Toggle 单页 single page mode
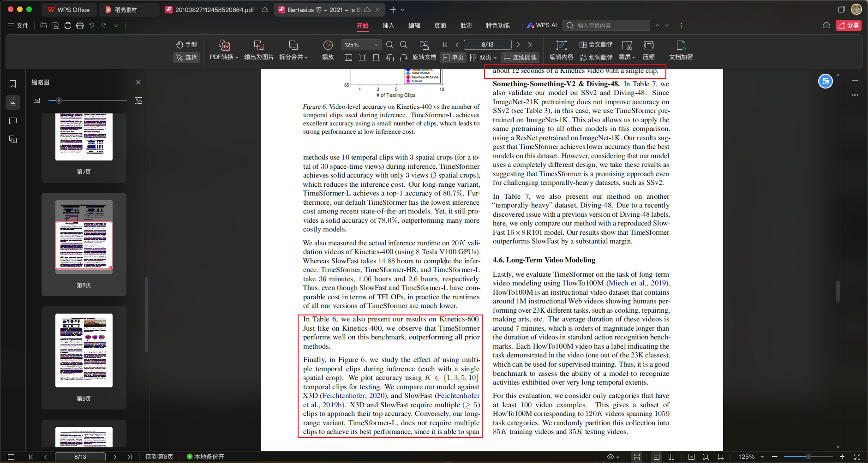The image size is (868, 463). pyautogui.click(x=453, y=58)
